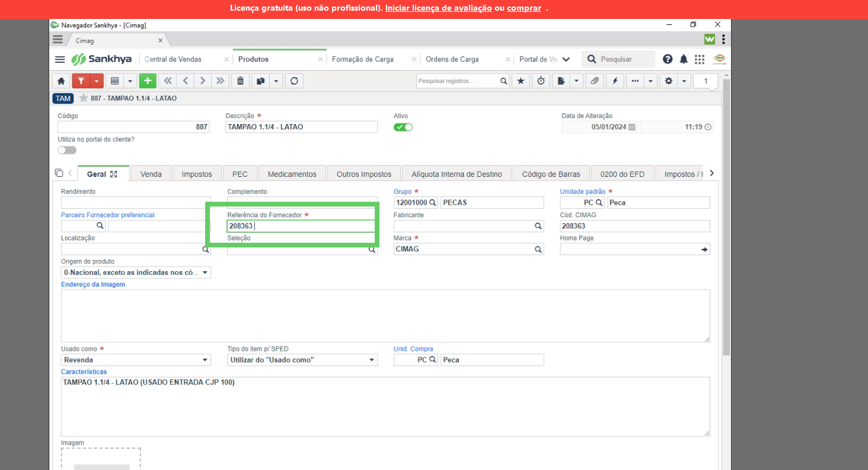Delete record with trash icon
This screenshot has height=470, width=868.
(x=240, y=81)
